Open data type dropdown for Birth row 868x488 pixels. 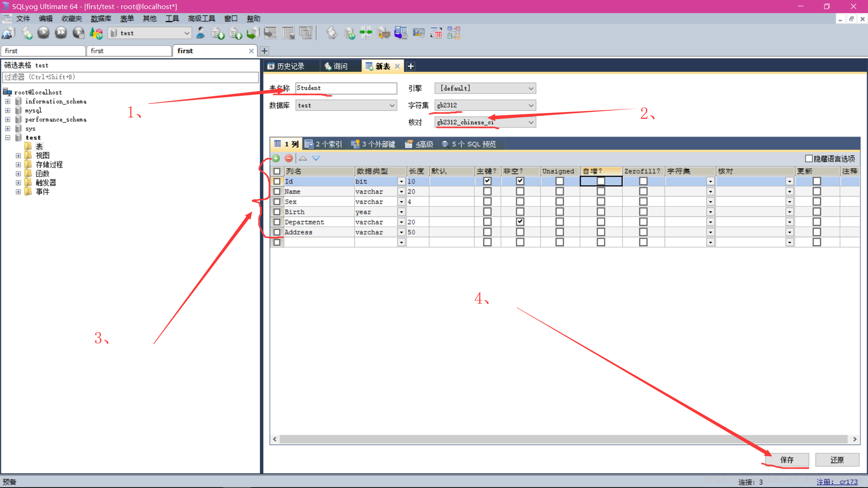(x=401, y=212)
